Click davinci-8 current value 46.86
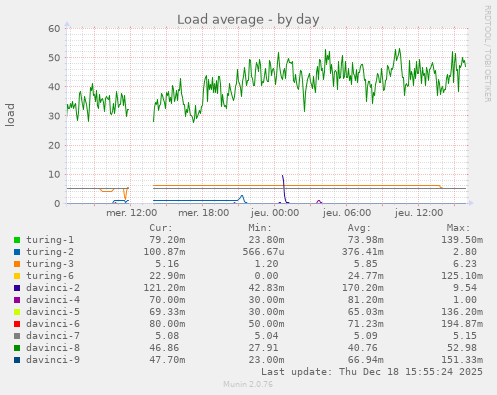The height and width of the screenshot is (395, 497). point(164,348)
